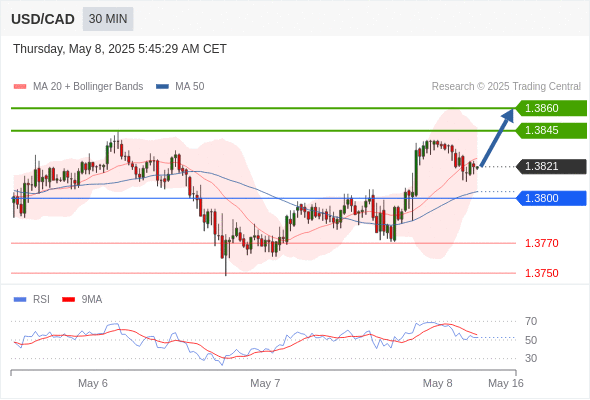Click the MA 50 legend swatch
Screen dimensions: 590x400
click(163, 87)
